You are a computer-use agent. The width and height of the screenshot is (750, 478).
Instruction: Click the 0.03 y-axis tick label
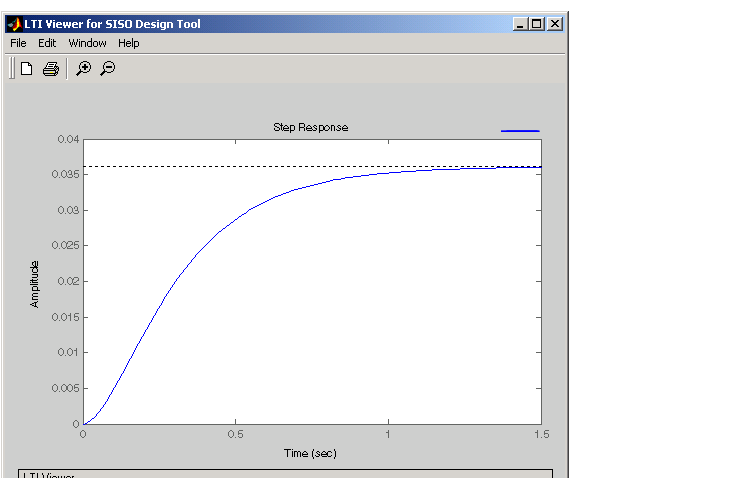[68, 210]
